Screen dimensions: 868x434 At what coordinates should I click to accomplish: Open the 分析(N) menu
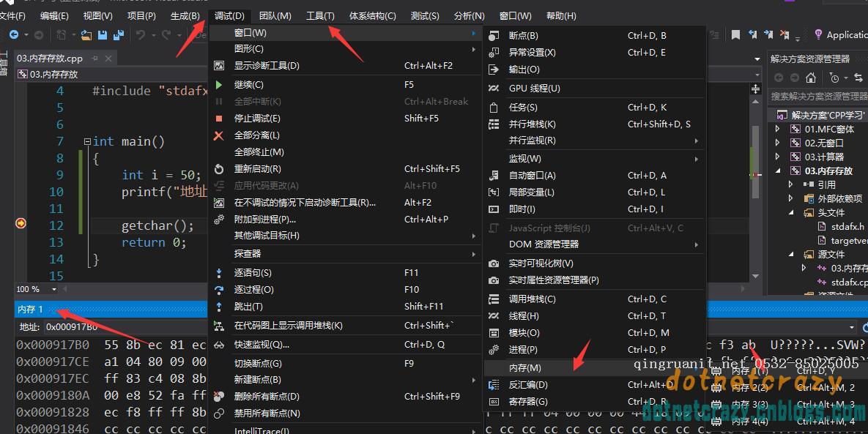pos(470,15)
